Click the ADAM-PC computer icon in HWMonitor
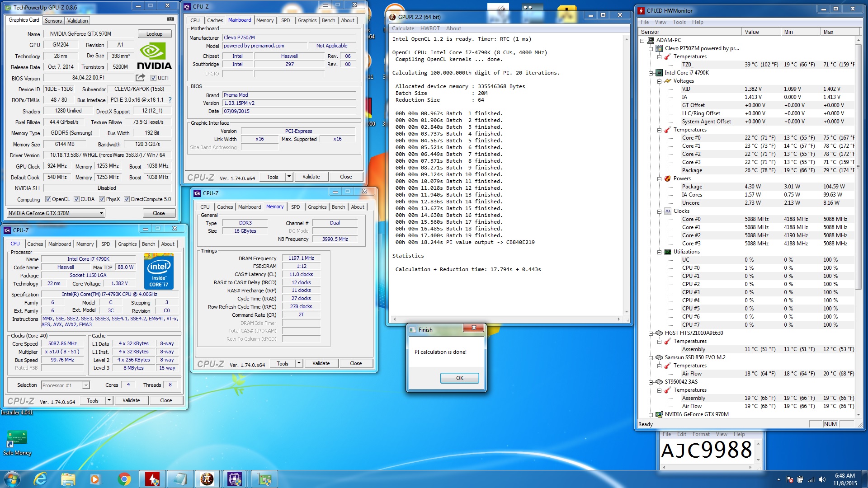This screenshot has height=488, width=868. (x=651, y=40)
